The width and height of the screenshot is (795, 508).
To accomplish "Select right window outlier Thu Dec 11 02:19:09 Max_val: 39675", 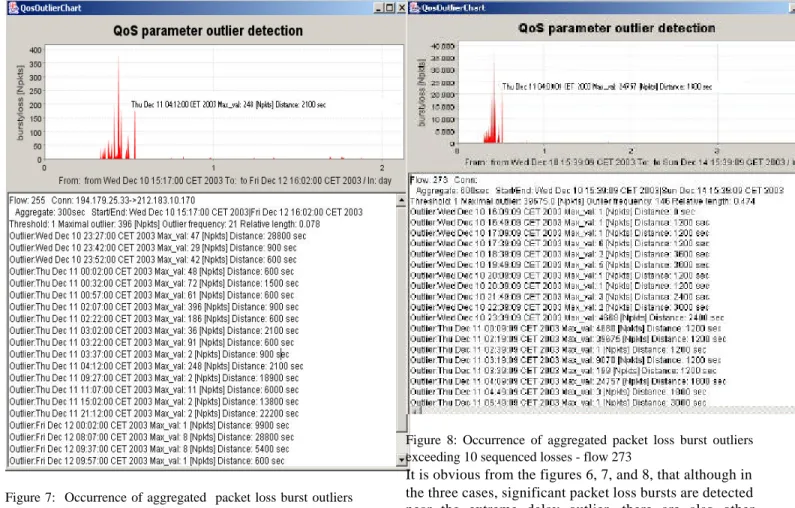I will [x=568, y=339].
